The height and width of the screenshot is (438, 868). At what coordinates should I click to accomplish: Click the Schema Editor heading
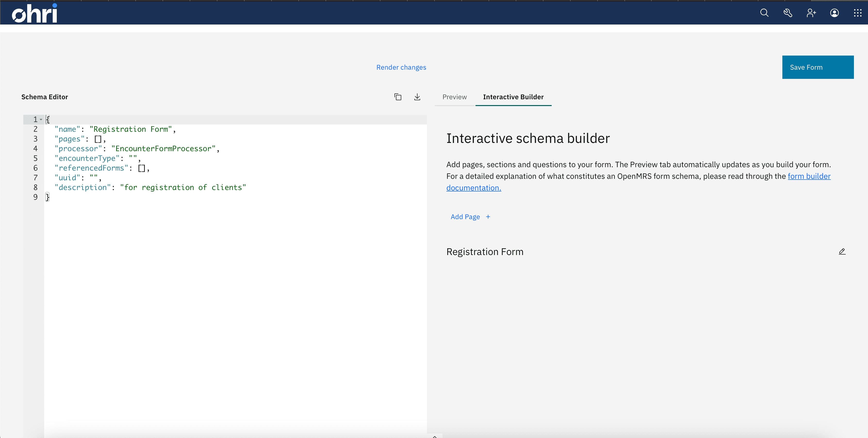click(44, 97)
